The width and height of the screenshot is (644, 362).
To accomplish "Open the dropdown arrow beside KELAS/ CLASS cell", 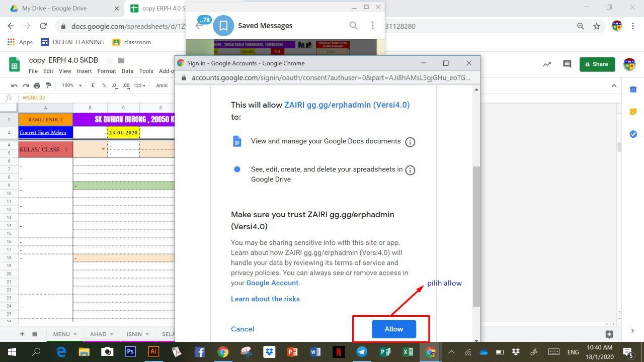I will click(x=103, y=149).
